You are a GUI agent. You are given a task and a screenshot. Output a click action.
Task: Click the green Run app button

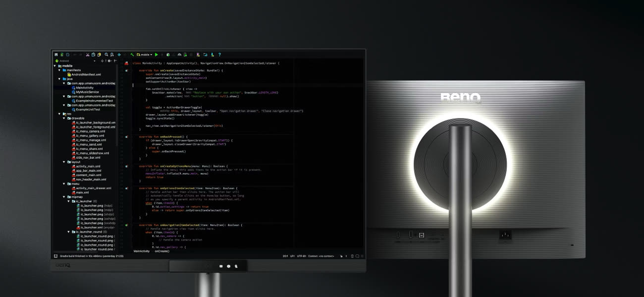pyautogui.click(x=157, y=55)
